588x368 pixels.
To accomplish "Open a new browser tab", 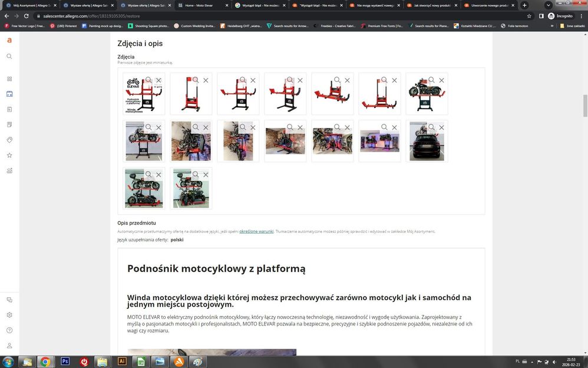I will 524,5.
